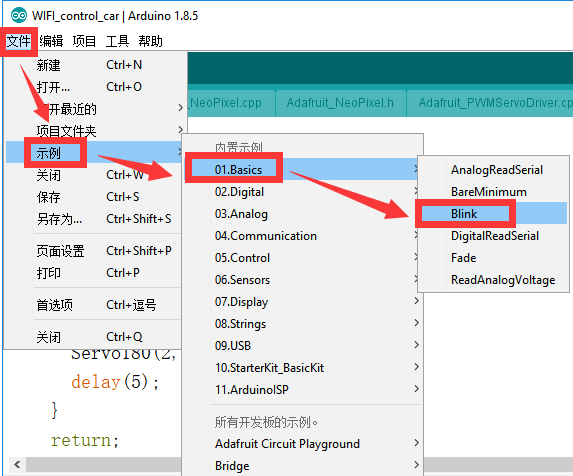The height and width of the screenshot is (476, 573).
Task: Open the DigitalReadSerial example
Action: point(493,236)
